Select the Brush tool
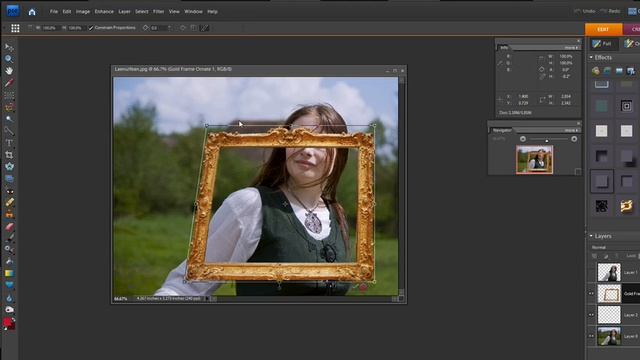Viewport: 640px width, 360px height. pyautogui.click(x=9, y=238)
